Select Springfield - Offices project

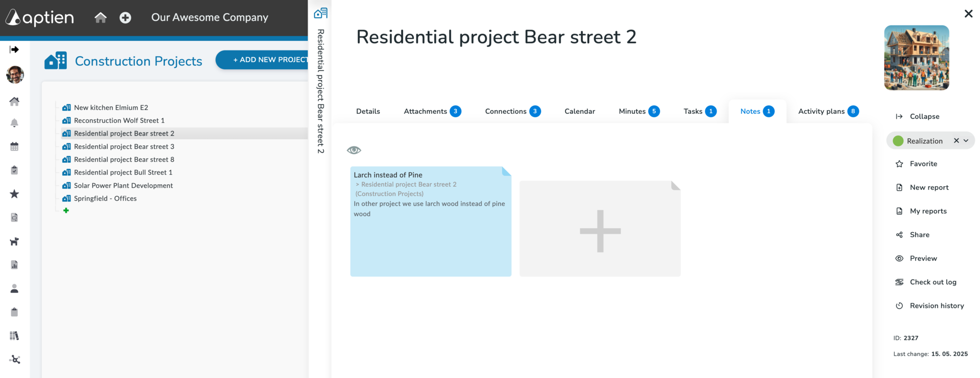tap(105, 198)
